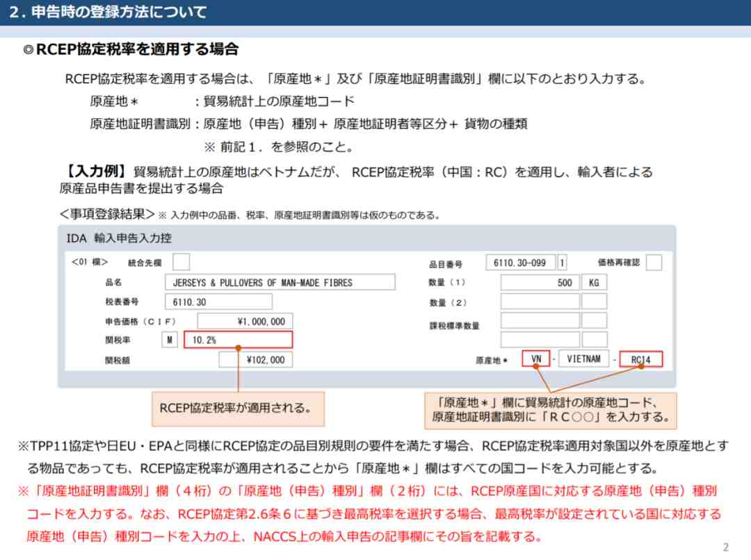Viewport: 751px width, 560px height.
Task: Click the callout RCEP協定税率が適用される。
Action: 238,409
